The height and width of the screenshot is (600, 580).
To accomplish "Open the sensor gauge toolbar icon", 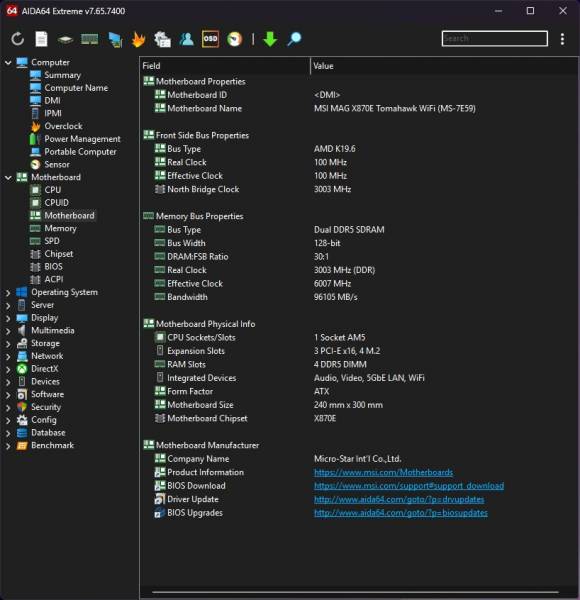I will point(235,39).
